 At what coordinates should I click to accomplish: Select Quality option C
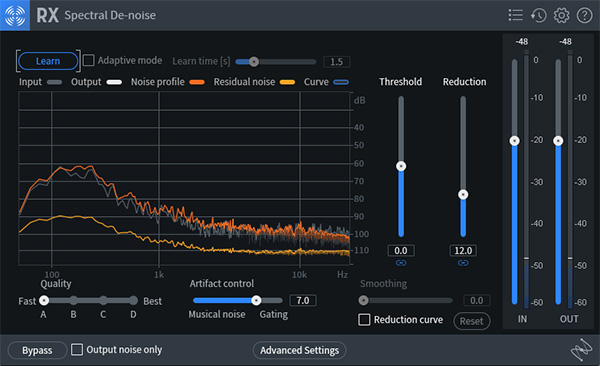click(103, 301)
